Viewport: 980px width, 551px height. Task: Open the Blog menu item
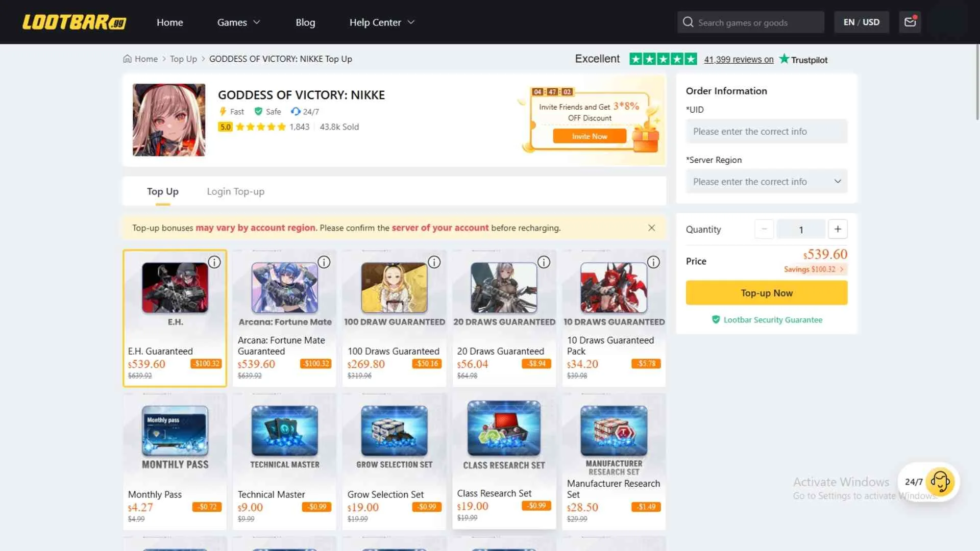[x=305, y=22]
